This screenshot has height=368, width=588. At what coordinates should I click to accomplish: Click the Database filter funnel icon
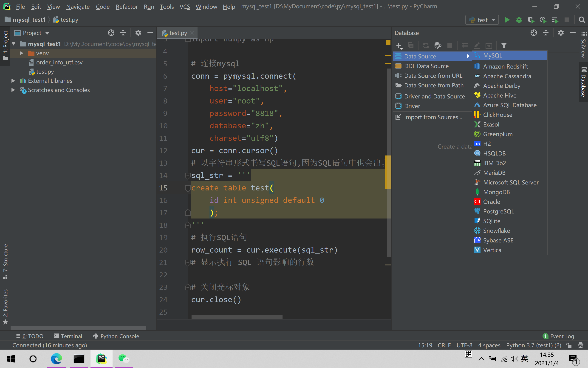point(504,46)
